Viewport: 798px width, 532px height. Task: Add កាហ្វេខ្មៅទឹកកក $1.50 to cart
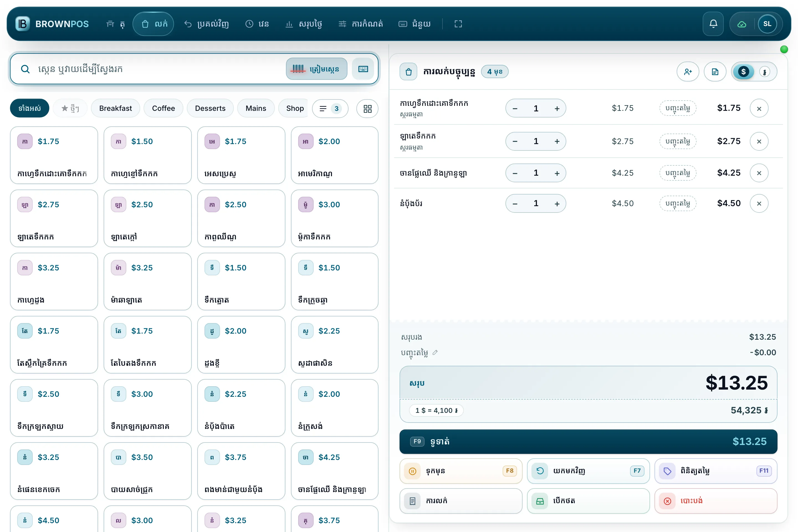point(148,155)
